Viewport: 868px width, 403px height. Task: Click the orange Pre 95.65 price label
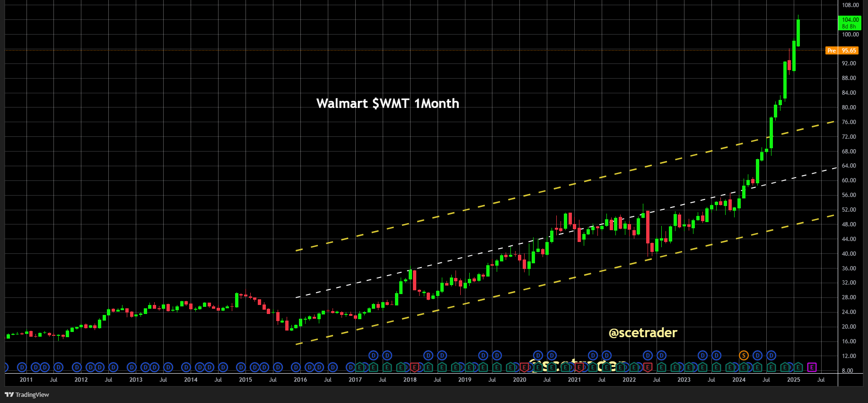pyautogui.click(x=842, y=50)
